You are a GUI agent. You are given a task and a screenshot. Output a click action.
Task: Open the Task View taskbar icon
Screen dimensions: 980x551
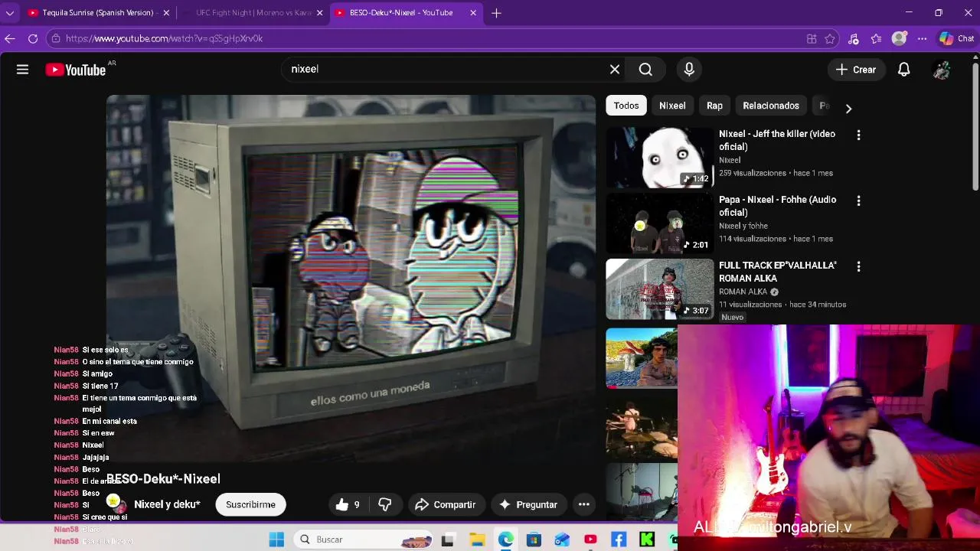[448, 540]
